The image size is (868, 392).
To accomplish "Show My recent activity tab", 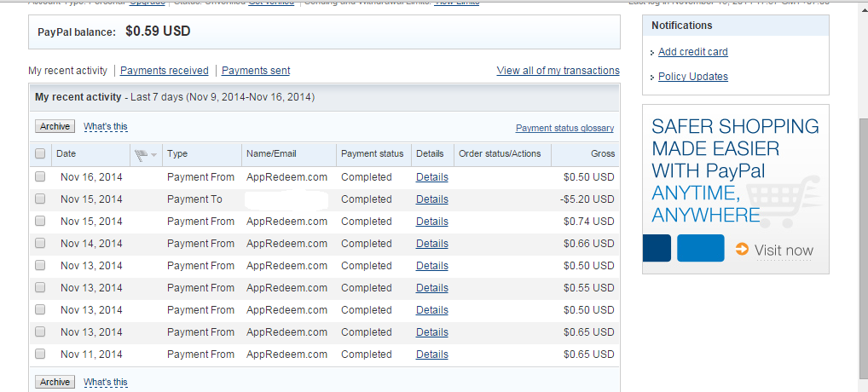I will coord(68,71).
